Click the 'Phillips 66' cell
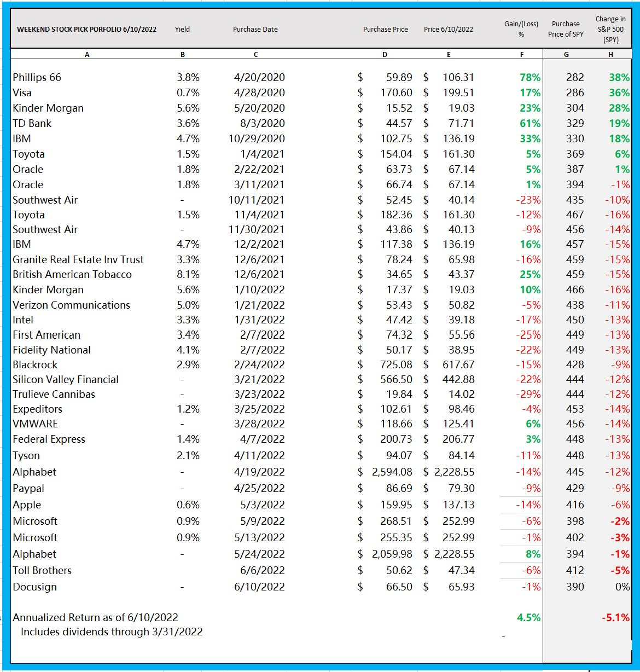This screenshot has height=672, width=640. pos(37,77)
